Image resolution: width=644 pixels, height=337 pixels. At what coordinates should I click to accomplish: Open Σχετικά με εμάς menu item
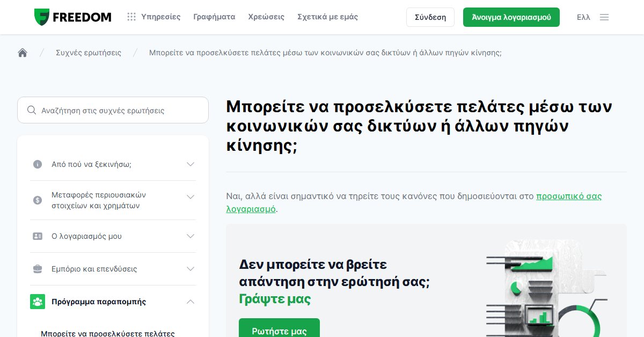point(327,17)
